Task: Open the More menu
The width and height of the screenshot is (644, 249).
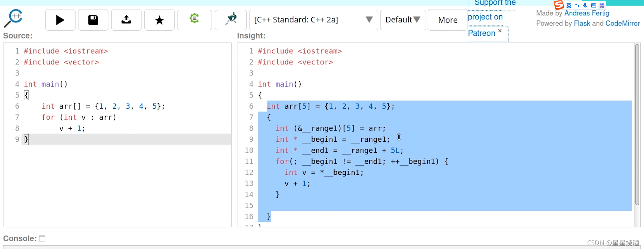Action: (x=448, y=20)
